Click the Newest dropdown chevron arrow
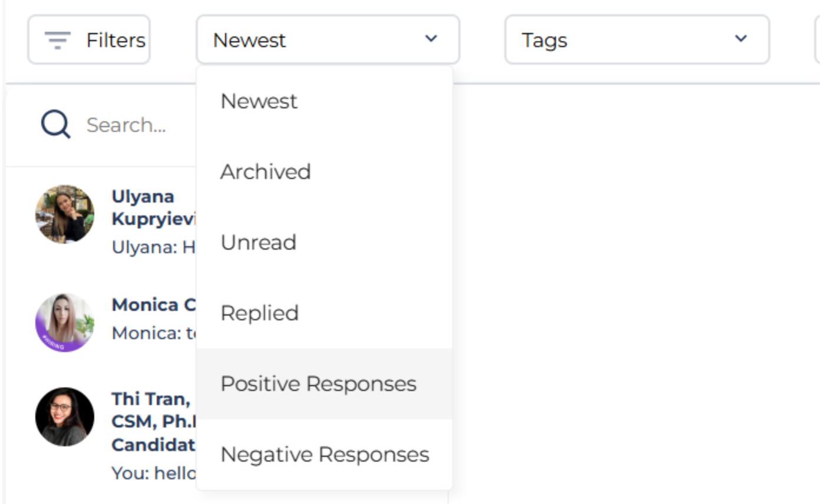 (431, 38)
